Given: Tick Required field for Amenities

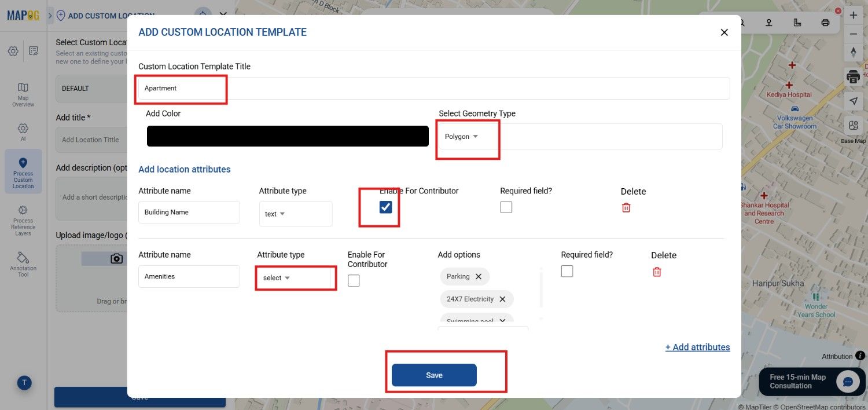Looking at the screenshot, I should [x=567, y=271].
